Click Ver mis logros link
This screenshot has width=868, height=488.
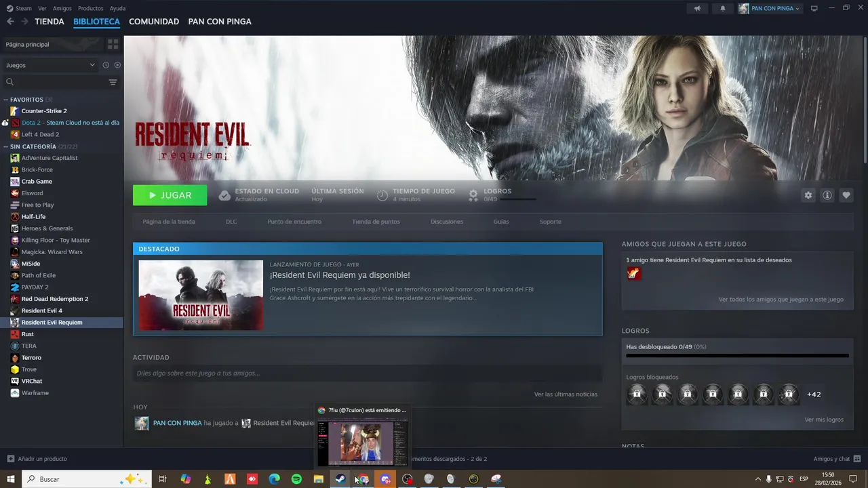coord(824,420)
